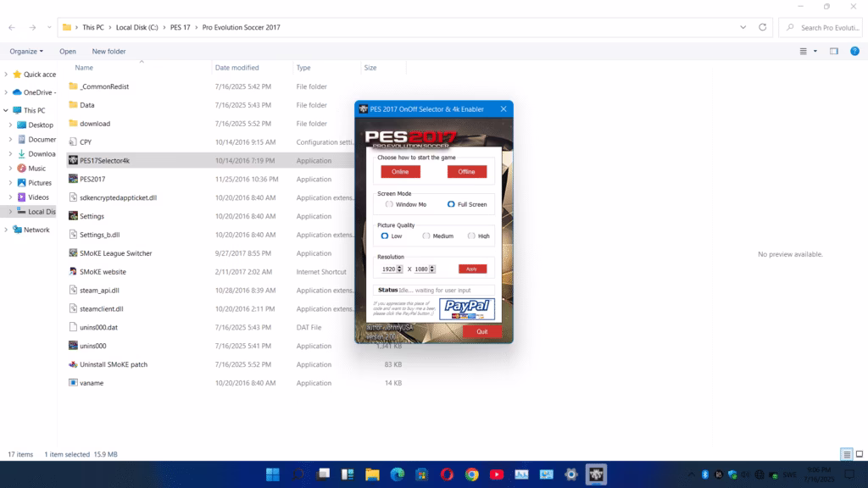Image resolution: width=868 pixels, height=488 pixels.
Task: Expand the Local Disk node in sidebar
Action: point(10,211)
